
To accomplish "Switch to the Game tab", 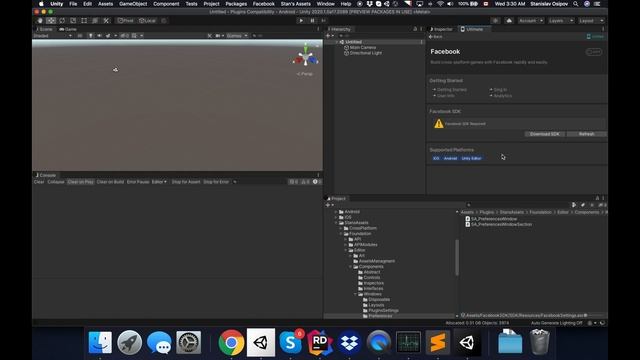I will (x=68, y=29).
